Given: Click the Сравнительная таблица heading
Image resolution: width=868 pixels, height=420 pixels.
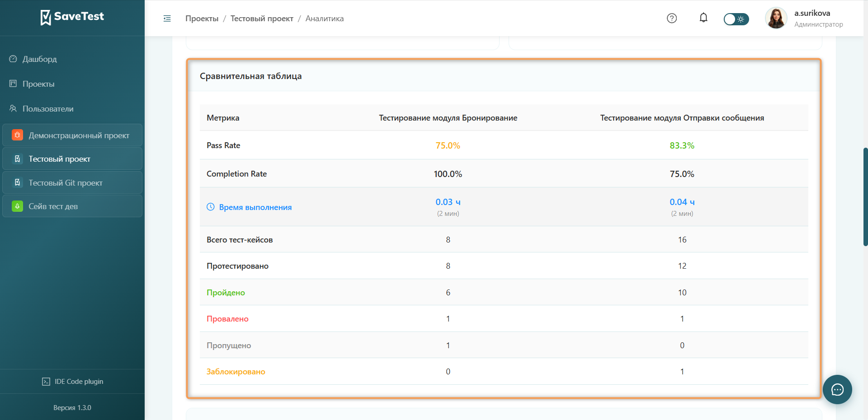Looking at the screenshot, I should [251, 76].
